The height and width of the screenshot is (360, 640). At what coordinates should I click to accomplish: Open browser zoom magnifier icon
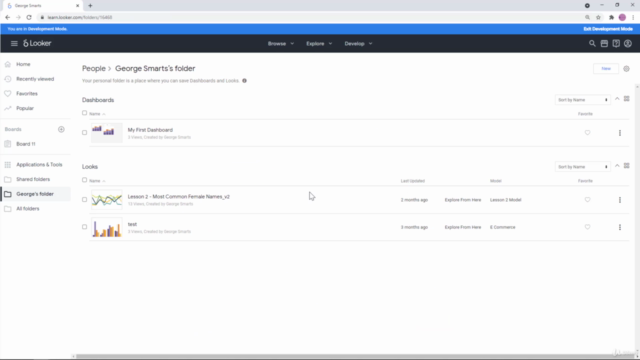pyautogui.click(x=587, y=18)
